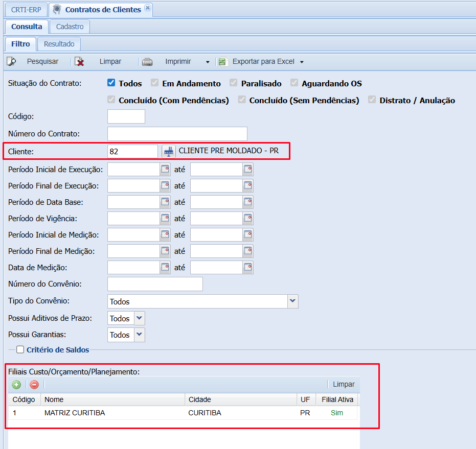Add a filial with the green plus icon

pyautogui.click(x=16, y=385)
